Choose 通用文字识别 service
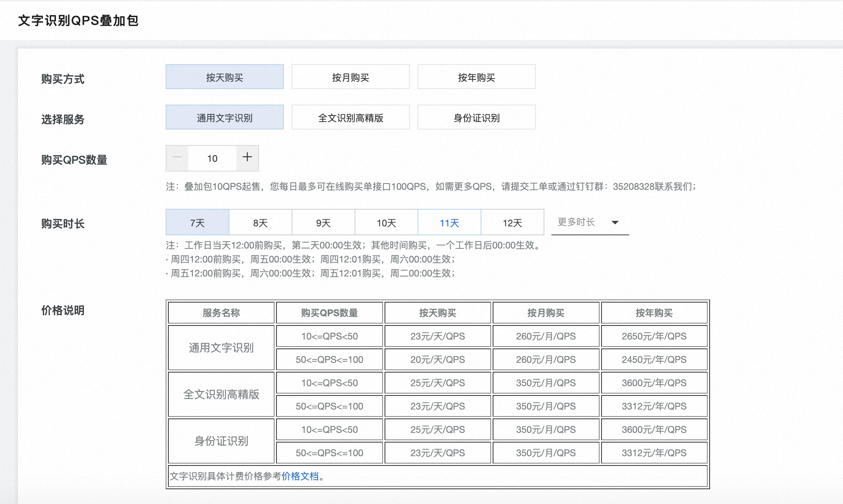This screenshot has height=504, width=843. pos(224,117)
